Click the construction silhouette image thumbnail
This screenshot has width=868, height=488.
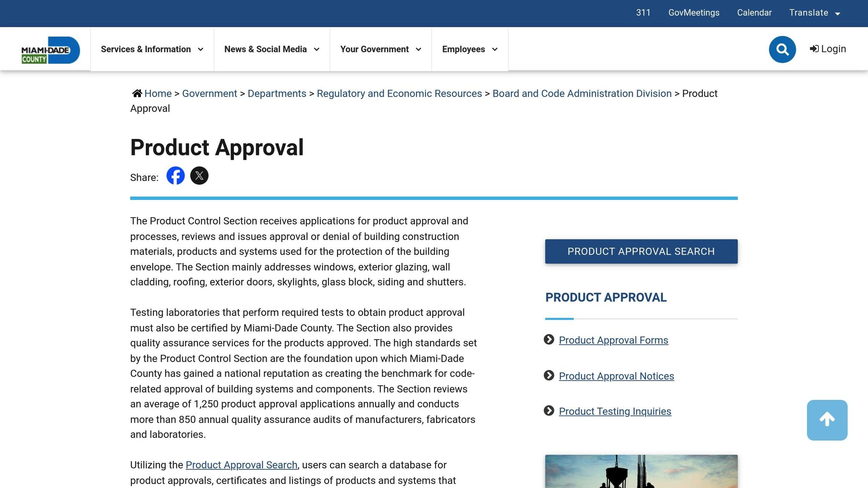point(641,471)
